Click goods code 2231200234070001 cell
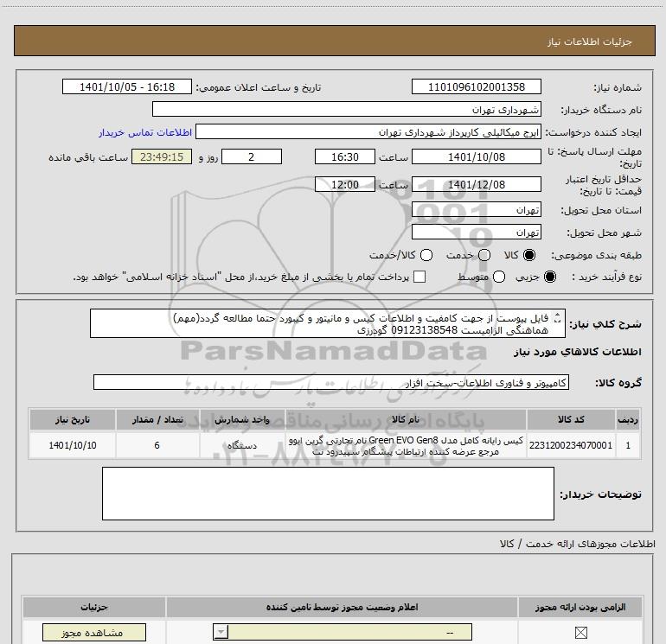The height and width of the screenshot is (644, 666). coord(571,445)
